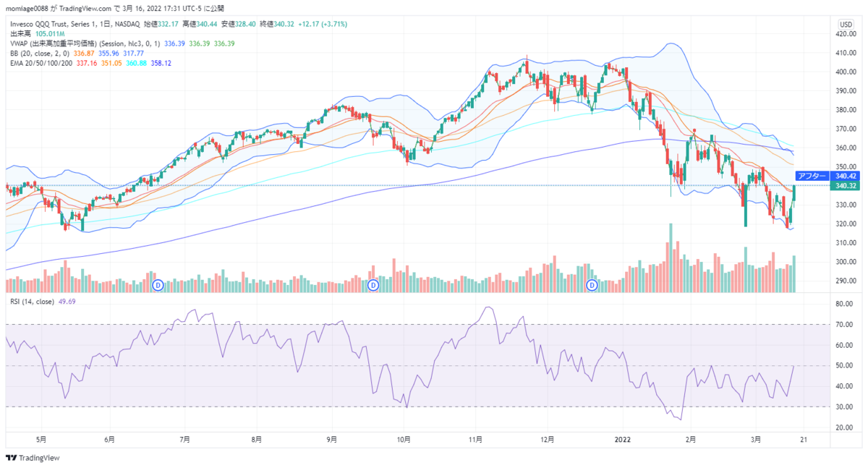Click the 358.12 EMA 200 value
868x468 pixels.
point(161,63)
